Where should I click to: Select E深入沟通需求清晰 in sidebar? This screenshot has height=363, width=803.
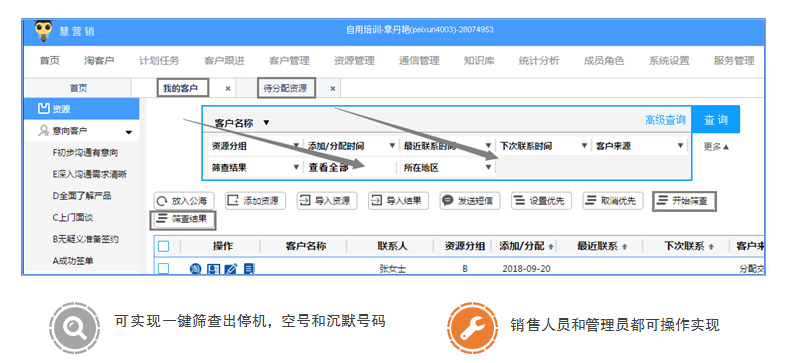point(90,174)
